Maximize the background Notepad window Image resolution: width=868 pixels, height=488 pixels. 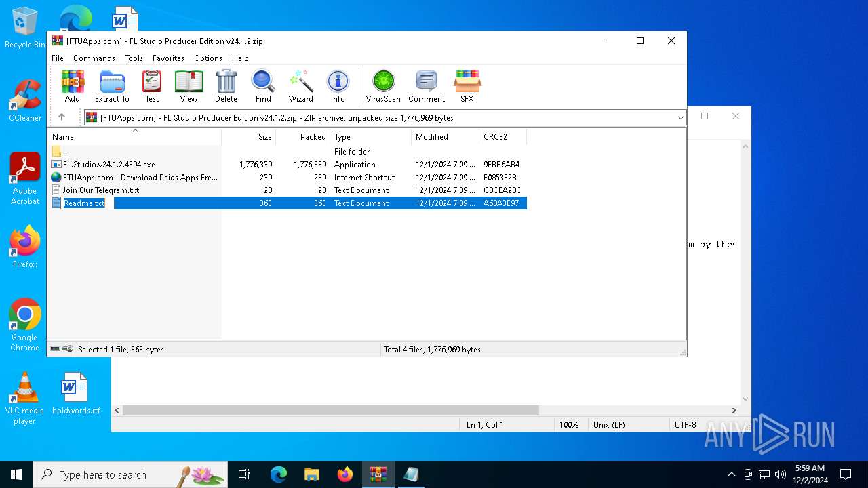[x=705, y=116]
